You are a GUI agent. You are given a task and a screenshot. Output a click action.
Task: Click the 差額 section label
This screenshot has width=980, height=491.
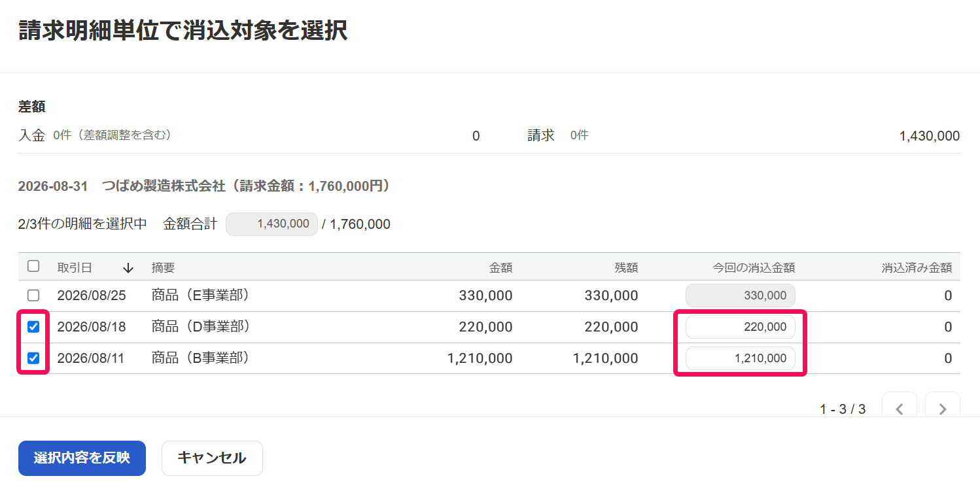(x=31, y=107)
